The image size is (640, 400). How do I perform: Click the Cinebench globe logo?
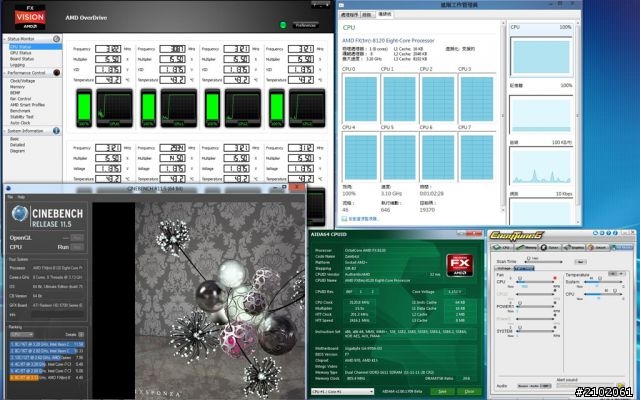[x=20, y=213]
